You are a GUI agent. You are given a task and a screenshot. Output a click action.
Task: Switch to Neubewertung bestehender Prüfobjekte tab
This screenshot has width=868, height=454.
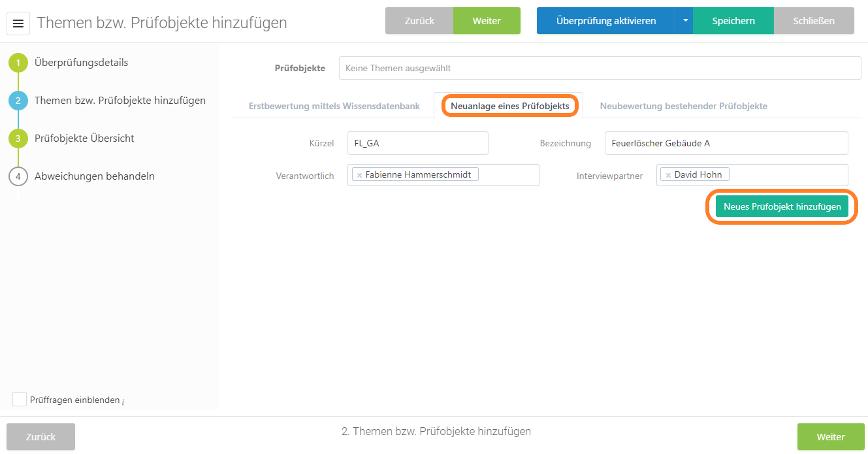[683, 106]
